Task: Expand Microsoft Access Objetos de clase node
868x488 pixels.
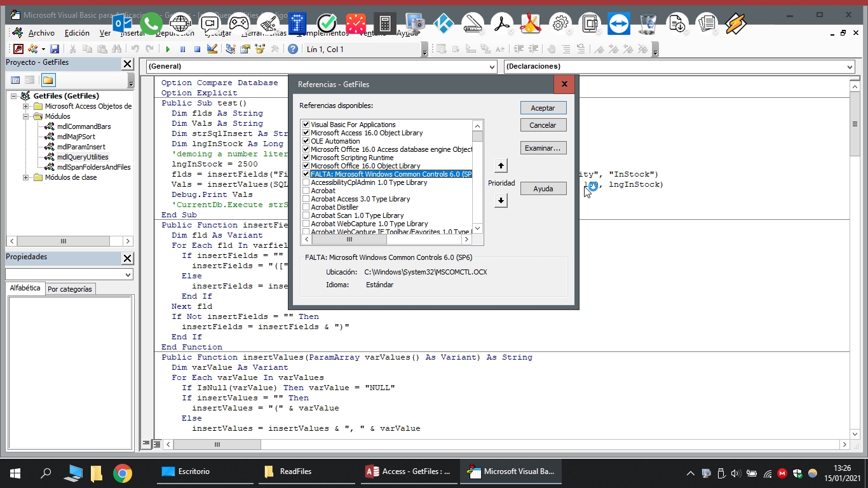Action: tap(26, 106)
